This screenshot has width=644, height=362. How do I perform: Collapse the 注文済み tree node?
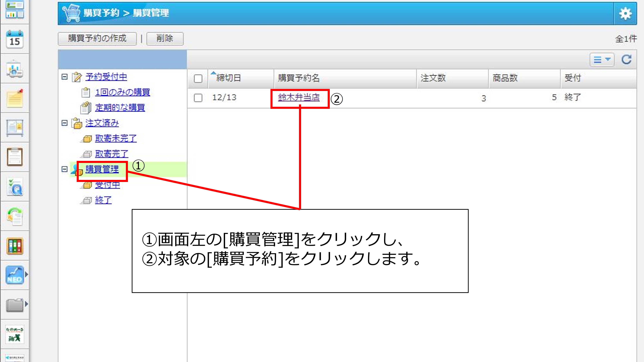[65, 123]
